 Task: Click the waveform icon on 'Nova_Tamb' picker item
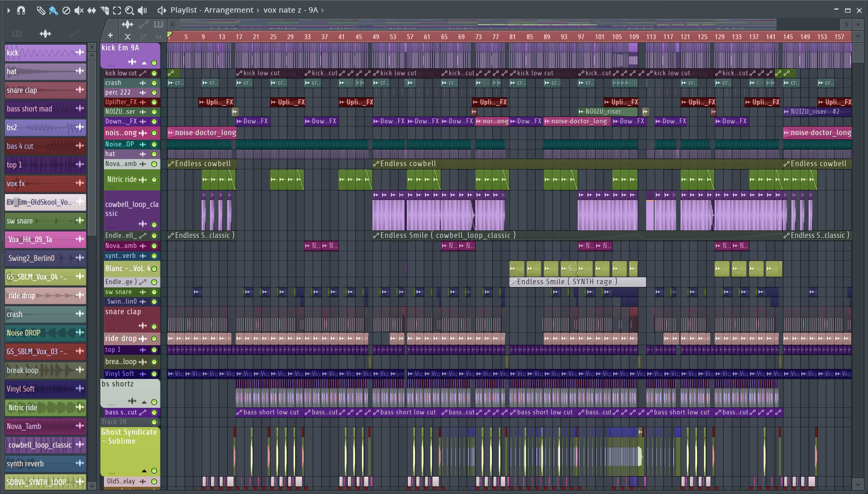click(80, 425)
